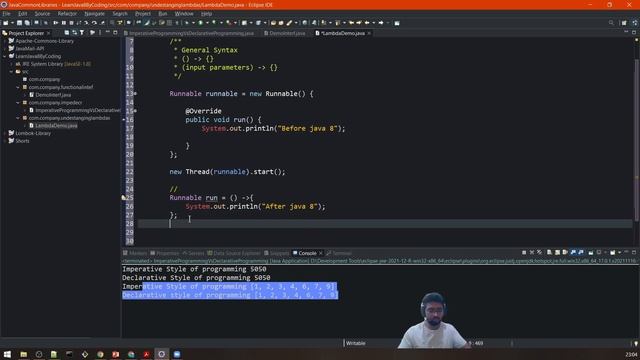This screenshot has width=640, height=360.
Task: Click Collapse All in Project Explorer
Action: point(67,33)
